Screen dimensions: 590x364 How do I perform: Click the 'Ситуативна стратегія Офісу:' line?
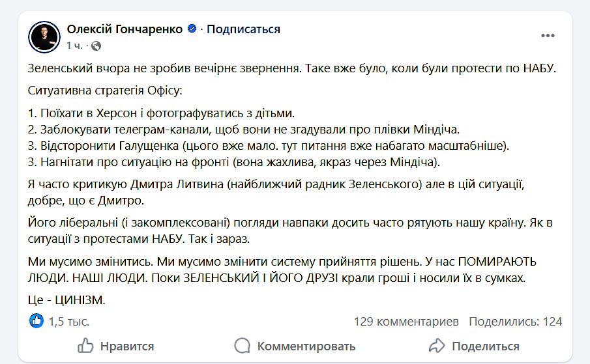tap(106, 90)
